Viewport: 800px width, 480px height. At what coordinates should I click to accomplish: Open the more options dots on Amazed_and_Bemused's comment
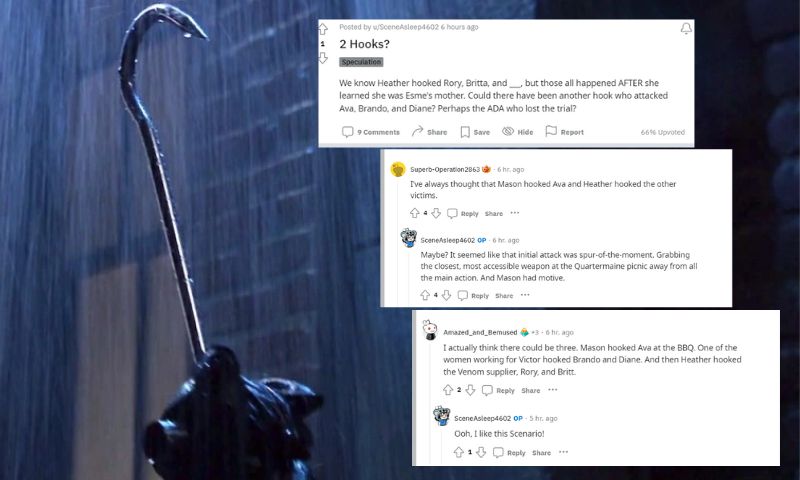click(553, 390)
